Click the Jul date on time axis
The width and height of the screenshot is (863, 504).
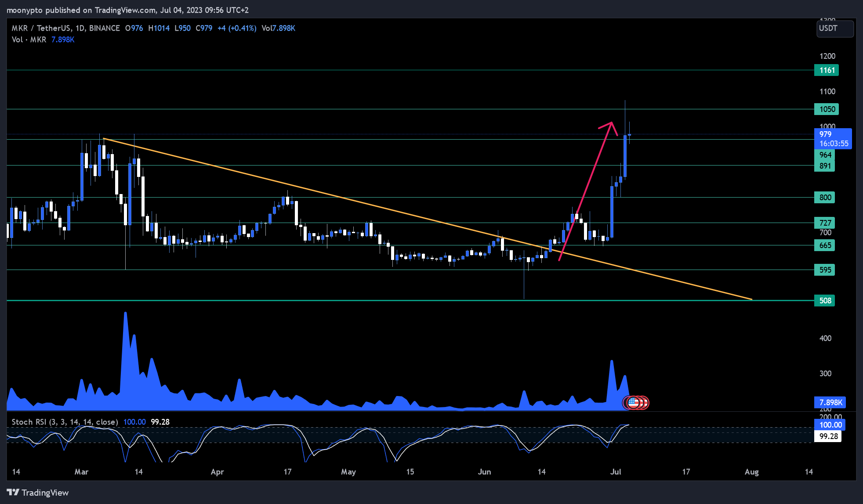(x=616, y=472)
